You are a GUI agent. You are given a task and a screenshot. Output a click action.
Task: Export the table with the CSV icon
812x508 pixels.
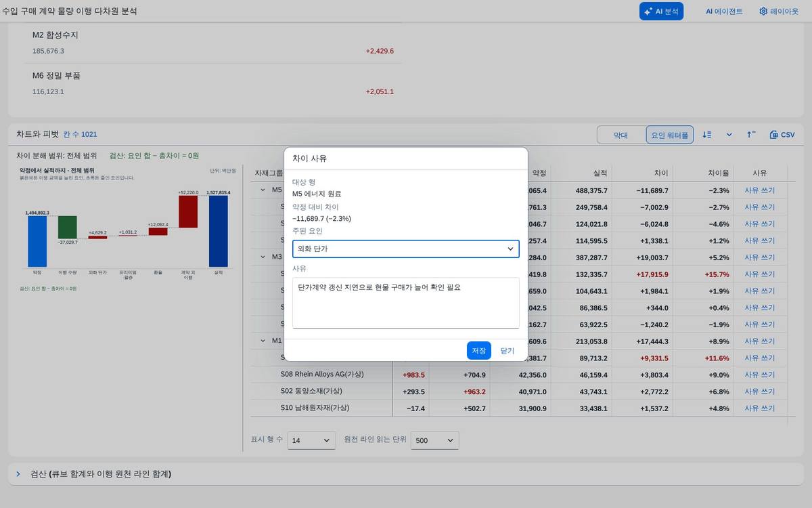(x=782, y=135)
